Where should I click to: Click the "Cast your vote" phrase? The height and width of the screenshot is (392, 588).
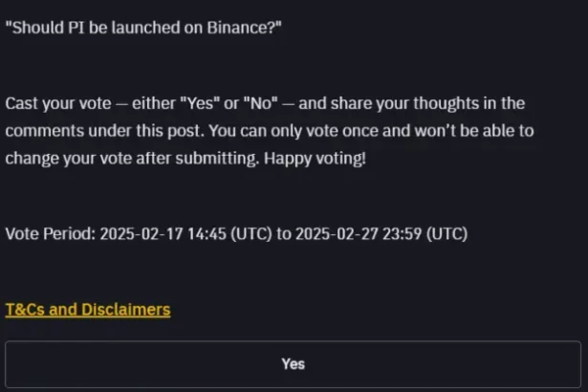(x=58, y=103)
